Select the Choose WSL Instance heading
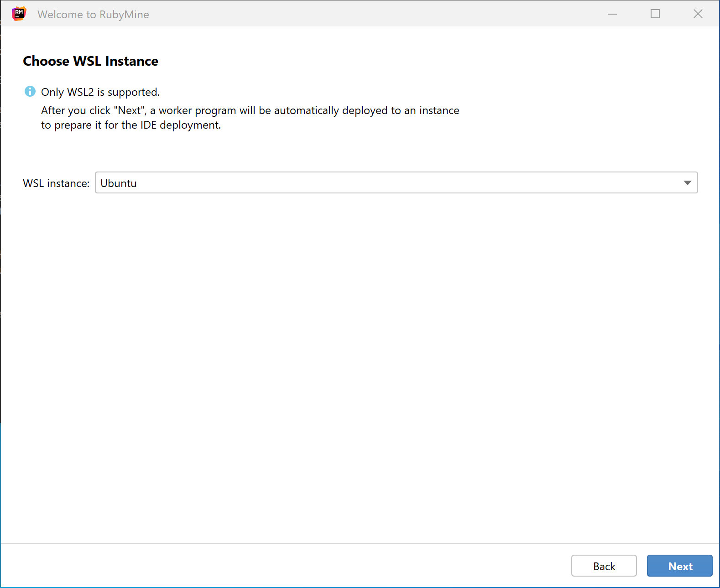 click(91, 61)
